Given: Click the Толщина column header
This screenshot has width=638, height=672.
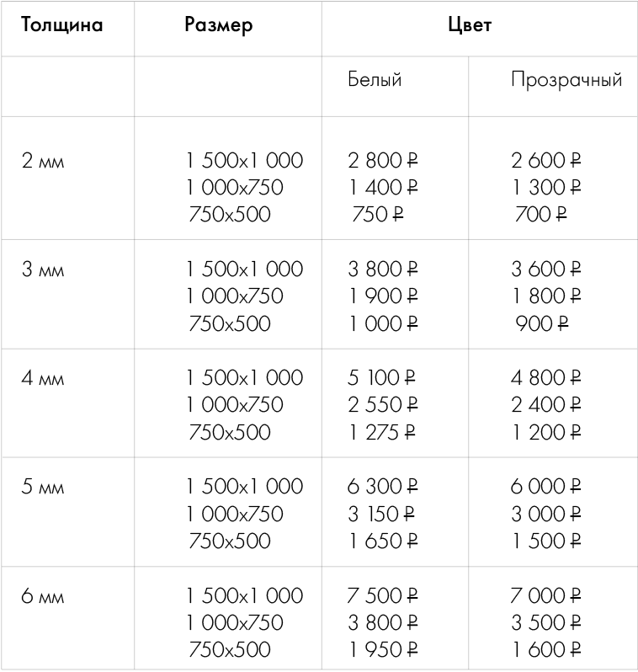Looking at the screenshot, I should tap(63, 25).
